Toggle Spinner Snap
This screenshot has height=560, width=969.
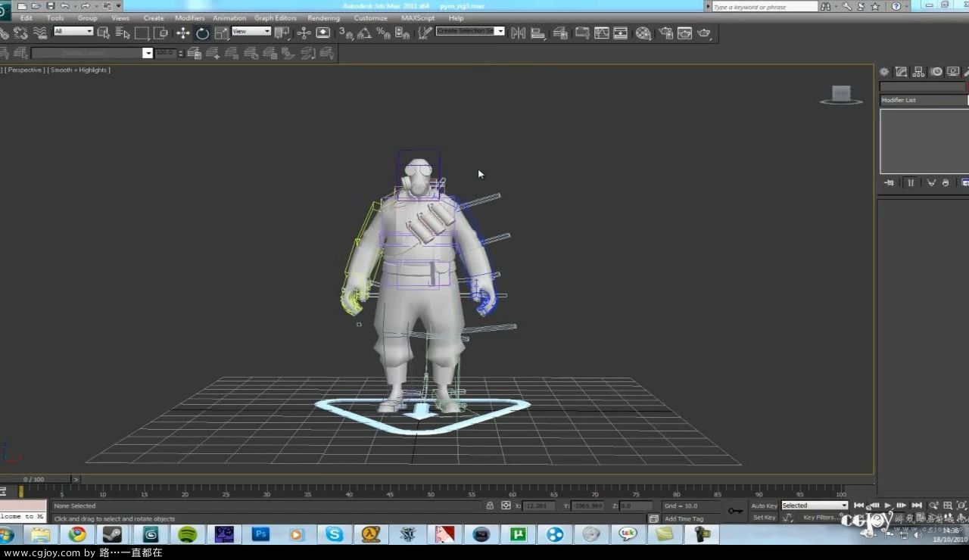(x=402, y=33)
